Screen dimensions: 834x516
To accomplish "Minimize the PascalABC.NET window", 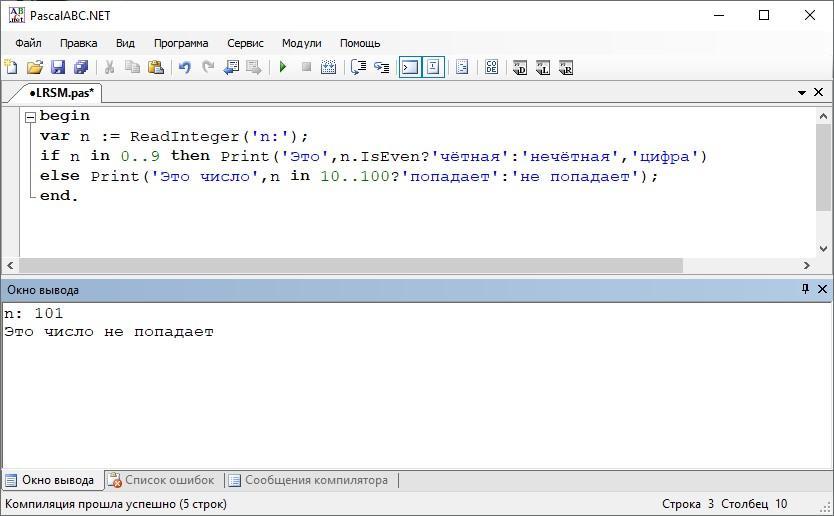I will point(719,15).
